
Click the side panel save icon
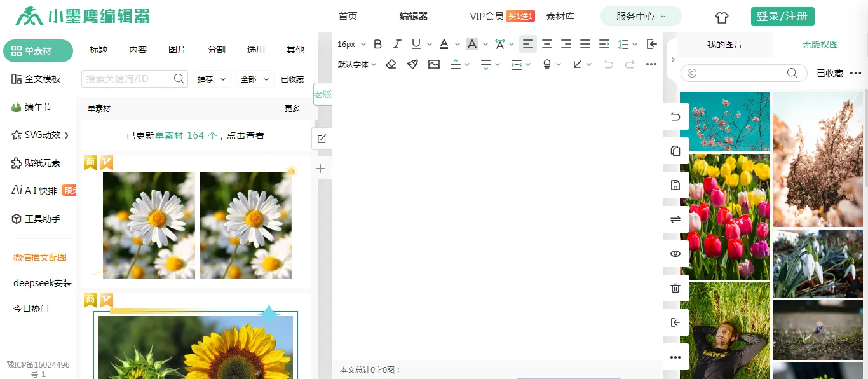[x=675, y=185]
